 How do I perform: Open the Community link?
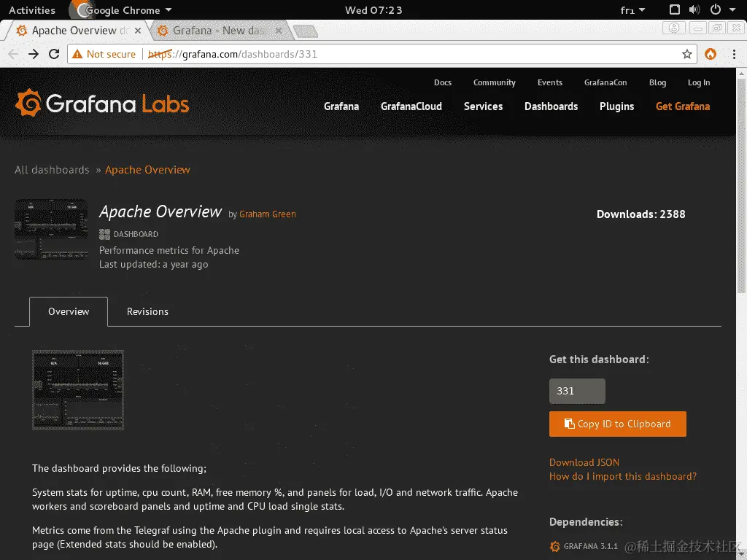click(494, 82)
